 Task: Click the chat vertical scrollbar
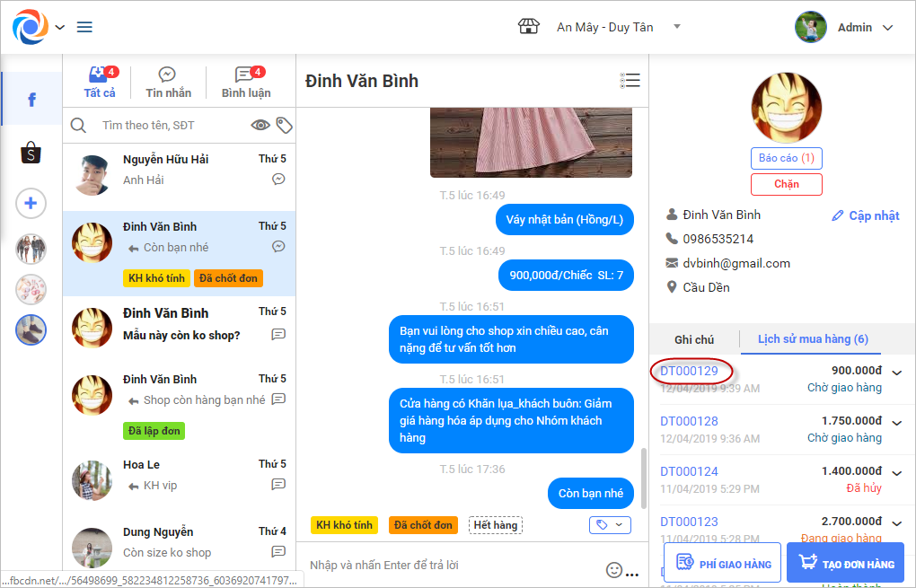[x=644, y=478]
